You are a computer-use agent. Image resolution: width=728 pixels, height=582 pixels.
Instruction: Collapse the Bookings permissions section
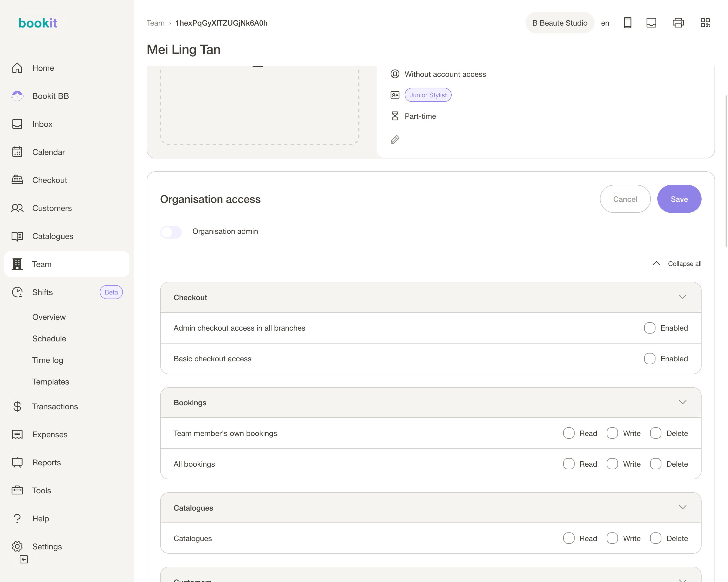pyautogui.click(x=682, y=402)
